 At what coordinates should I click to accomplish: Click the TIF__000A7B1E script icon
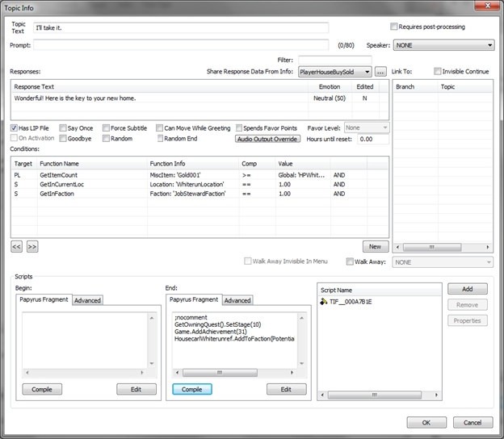point(323,302)
